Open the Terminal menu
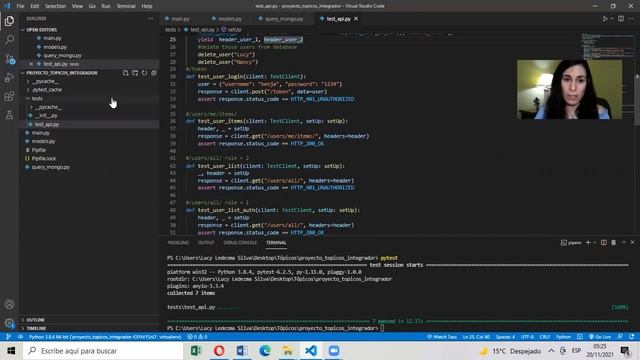The image size is (640, 360). click(x=126, y=6)
